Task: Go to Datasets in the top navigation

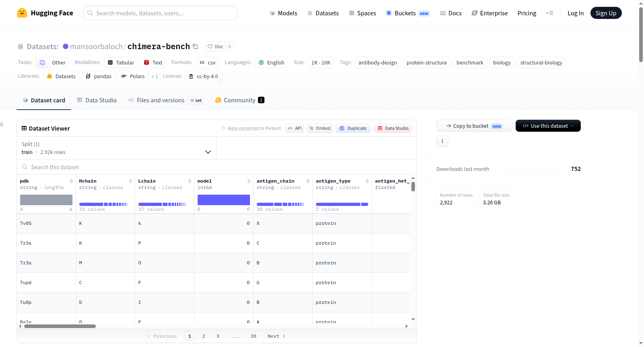Action: click(x=323, y=13)
